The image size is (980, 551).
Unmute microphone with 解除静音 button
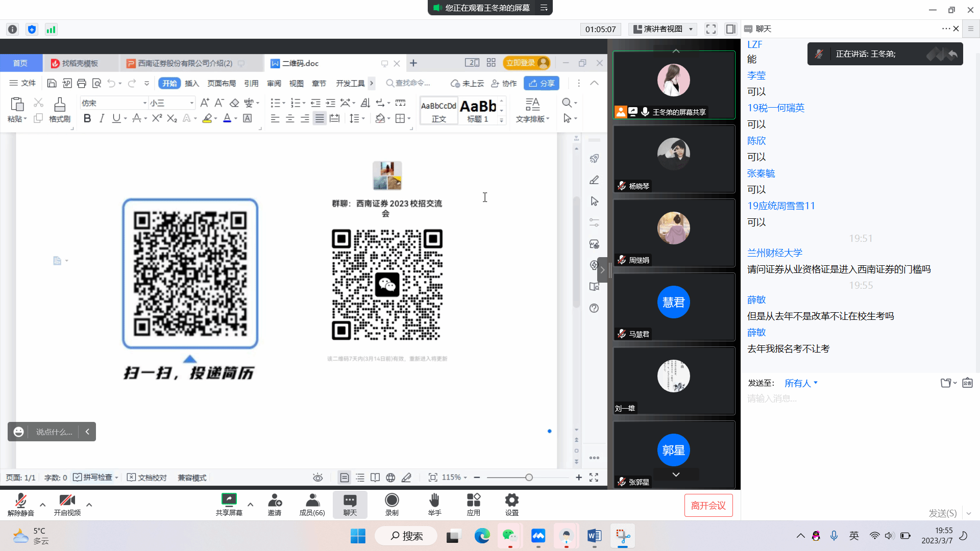(x=20, y=505)
